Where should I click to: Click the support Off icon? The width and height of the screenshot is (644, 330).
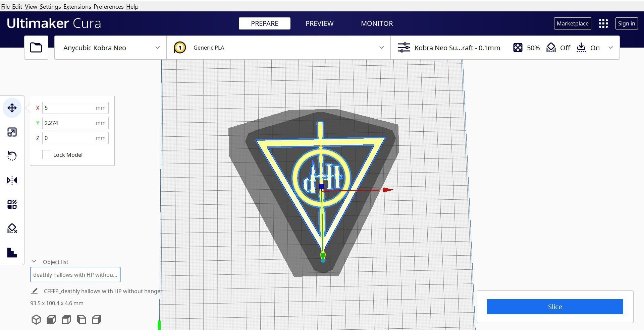(x=551, y=48)
